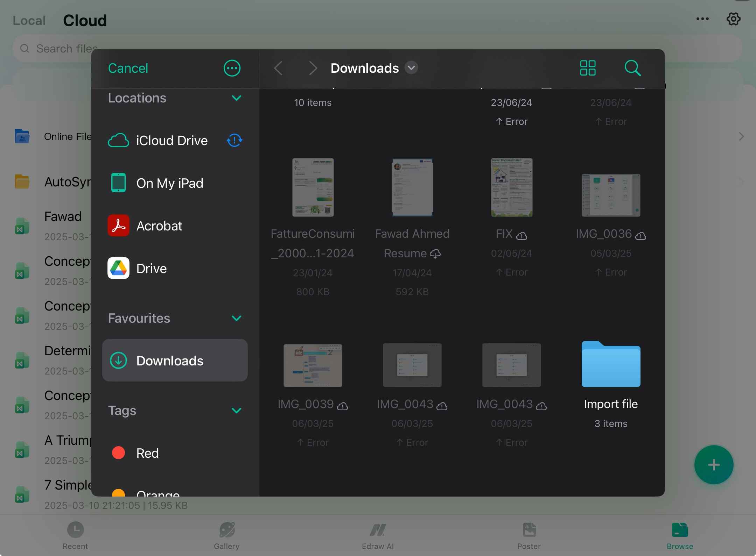Open Google Drive location
This screenshot has height=556, width=756.
[151, 269]
